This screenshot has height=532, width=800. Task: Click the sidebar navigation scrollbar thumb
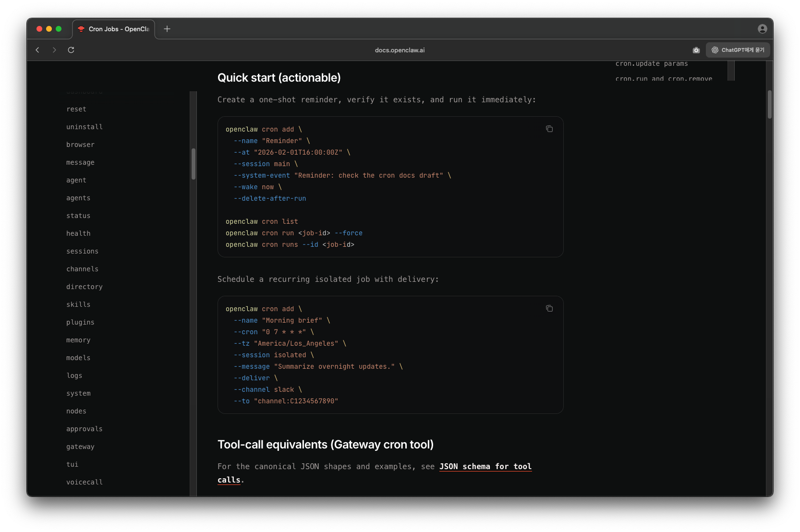coord(194,164)
